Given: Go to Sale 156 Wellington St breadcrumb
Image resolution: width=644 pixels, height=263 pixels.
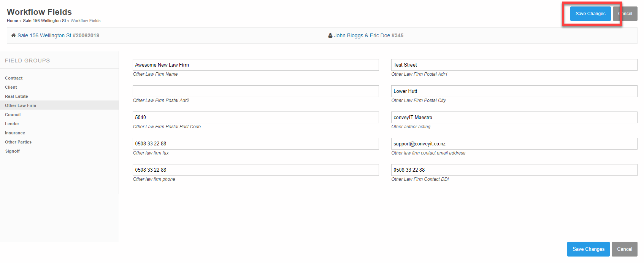Looking at the screenshot, I should pyautogui.click(x=44, y=21).
